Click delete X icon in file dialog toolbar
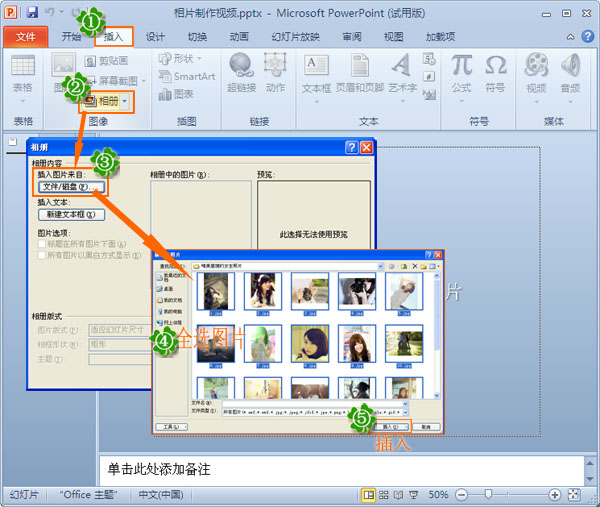This screenshot has height=507, width=600. (x=414, y=266)
